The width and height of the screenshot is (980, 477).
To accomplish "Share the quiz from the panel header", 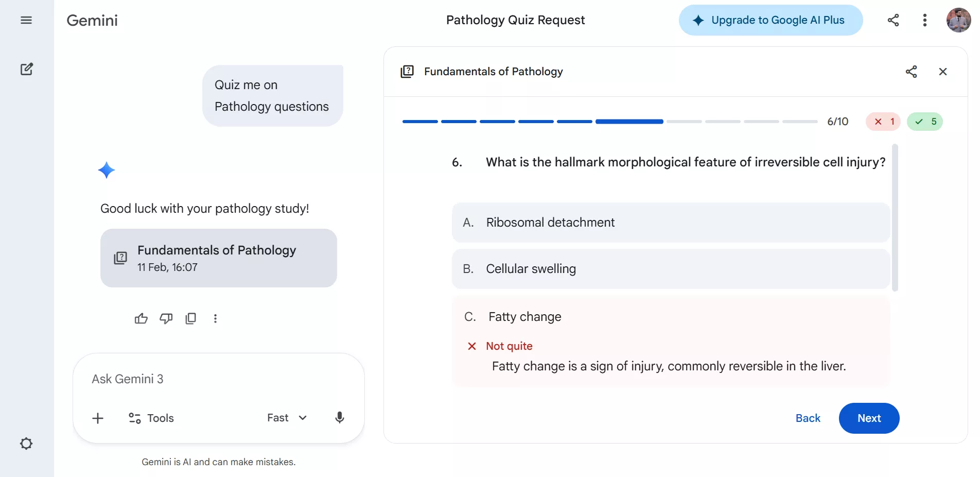I will click(x=911, y=72).
